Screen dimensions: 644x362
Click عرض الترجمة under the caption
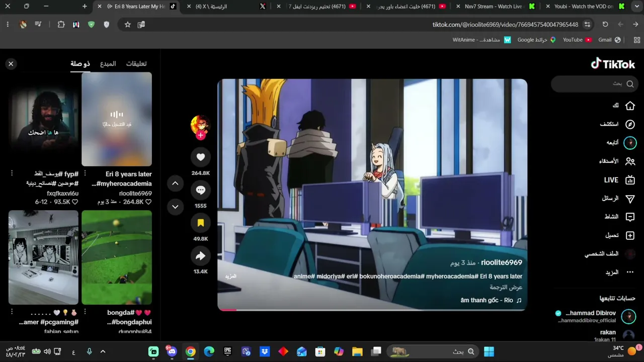506,288
